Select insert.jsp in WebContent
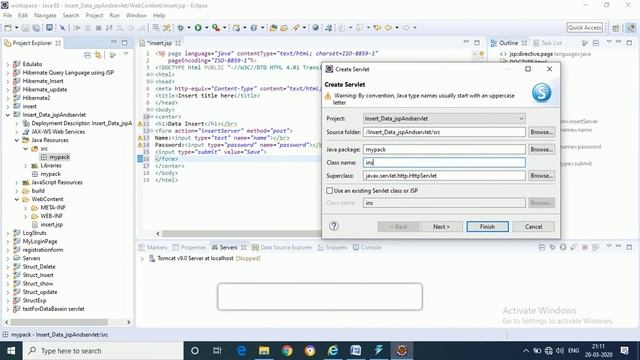This screenshot has width=640, height=360. pos(51,224)
